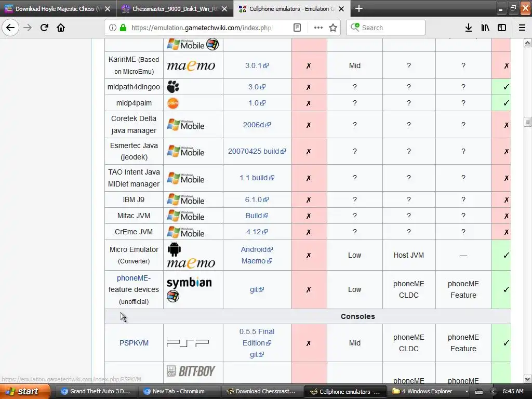Screen dimensions: 532x399
Task: Click the Android robot logo
Action: click(x=174, y=249)
